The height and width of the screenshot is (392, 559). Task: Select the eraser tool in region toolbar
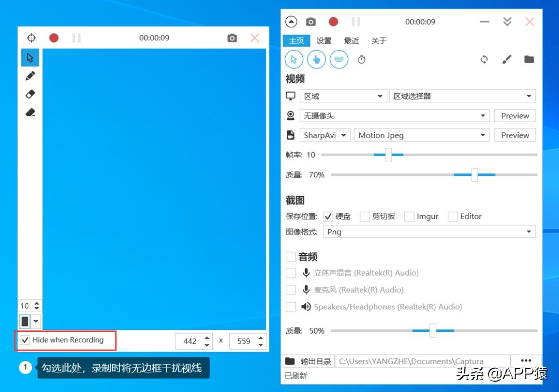pyautogui.click(x=30, y=94)
